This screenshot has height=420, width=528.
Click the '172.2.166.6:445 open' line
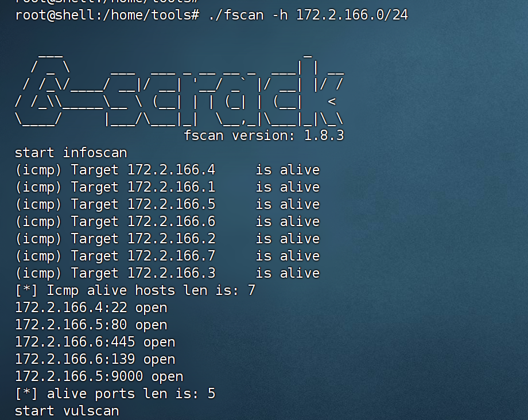[x=95, y=342]
